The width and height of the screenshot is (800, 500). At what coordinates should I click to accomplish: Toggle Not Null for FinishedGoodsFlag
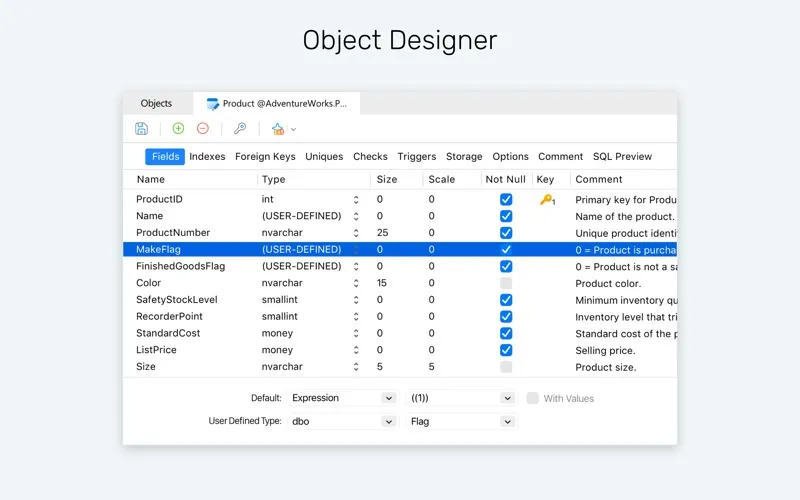[506, 266]
